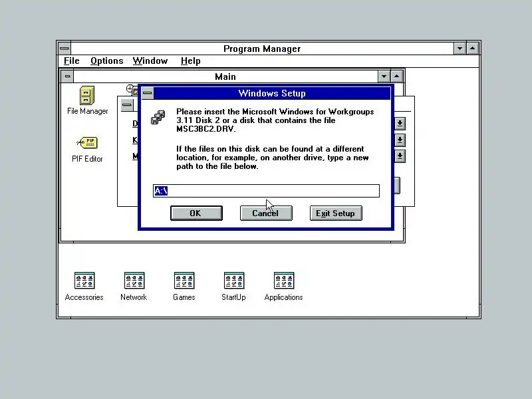Image resolution: width=532 pixels, height=399 pixels.
Task: Click the A:\ path input field
Action: [x=266, y=191]
